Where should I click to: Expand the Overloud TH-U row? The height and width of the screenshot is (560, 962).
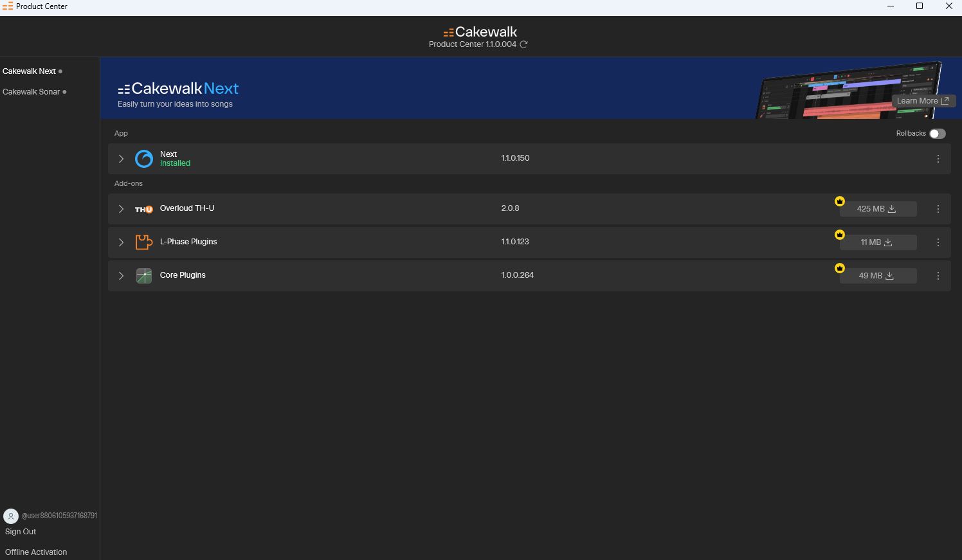click(x=121, y=209)
